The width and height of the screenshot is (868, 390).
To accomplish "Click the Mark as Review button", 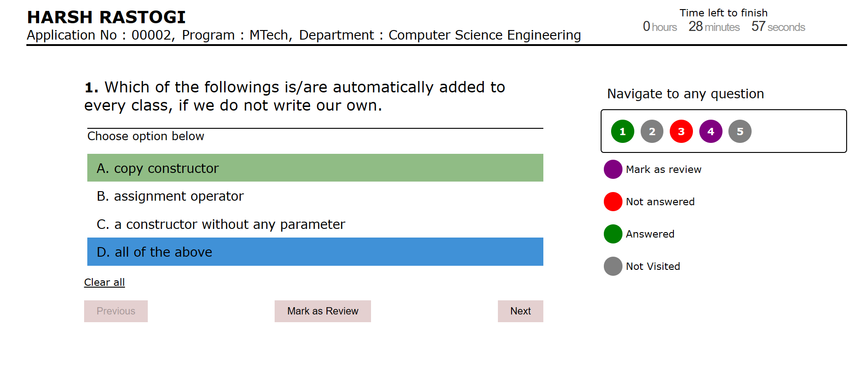I will pos(322,311).
